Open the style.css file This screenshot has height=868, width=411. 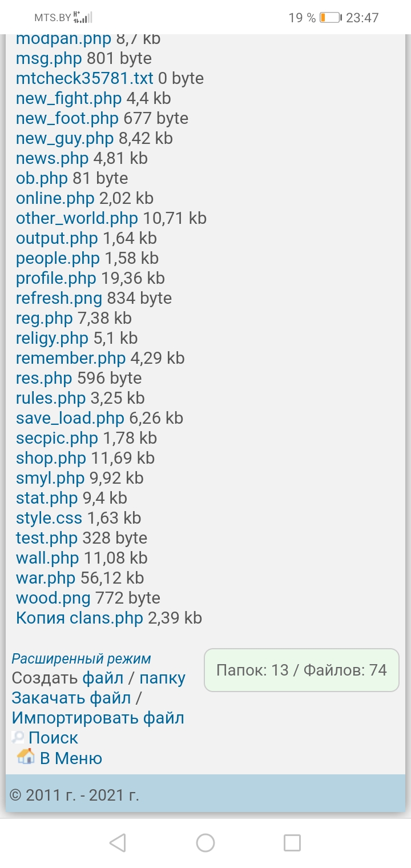(49, 518)
